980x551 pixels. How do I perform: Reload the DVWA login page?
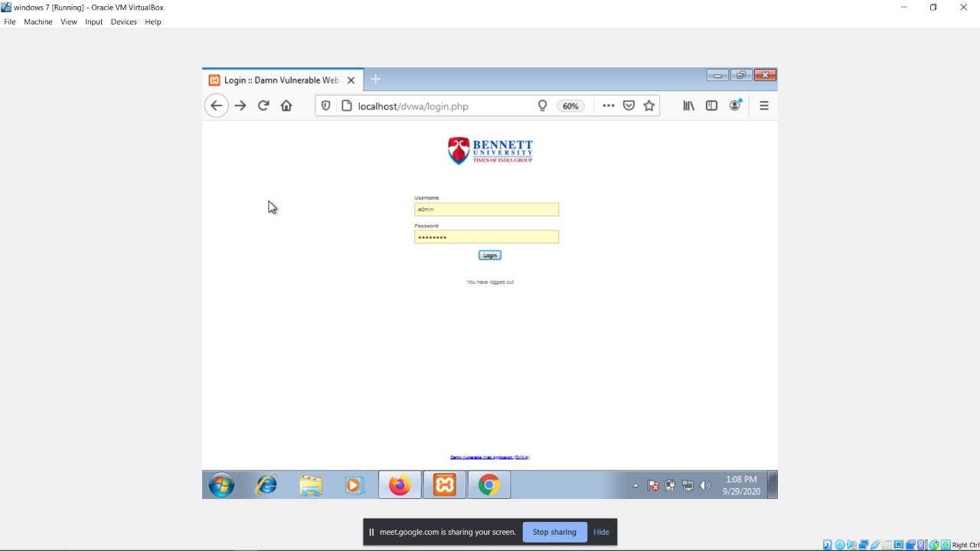tap(263, 106)
